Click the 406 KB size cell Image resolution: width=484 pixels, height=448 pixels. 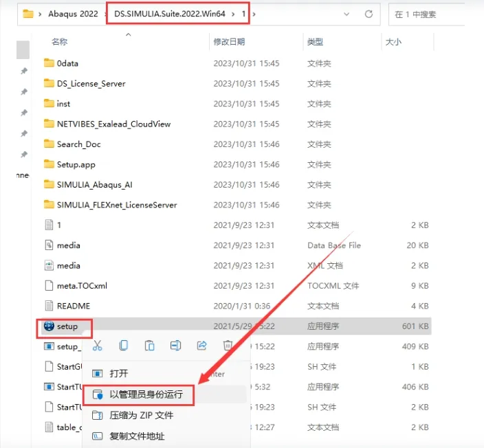[415, 387]
